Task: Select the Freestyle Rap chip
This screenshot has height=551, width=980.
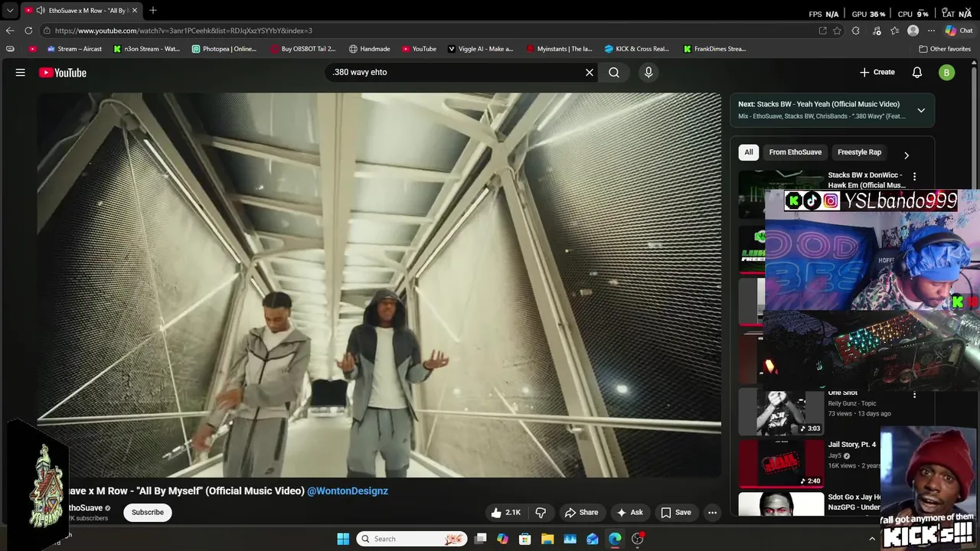Action: click(859, 152)
